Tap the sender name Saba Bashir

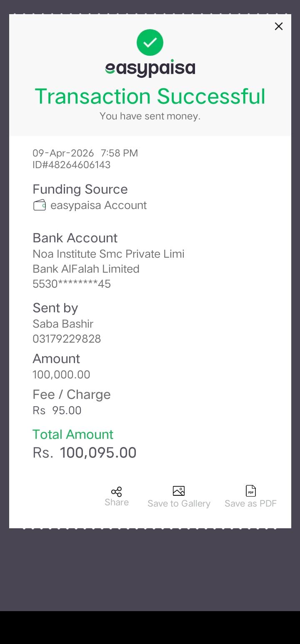[x=63, y=324]
